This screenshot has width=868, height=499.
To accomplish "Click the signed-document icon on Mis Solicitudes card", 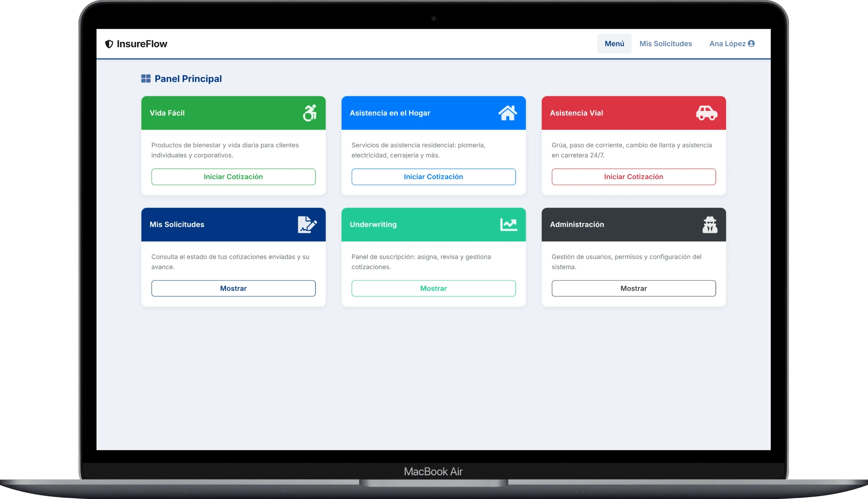I will point(307,225).
